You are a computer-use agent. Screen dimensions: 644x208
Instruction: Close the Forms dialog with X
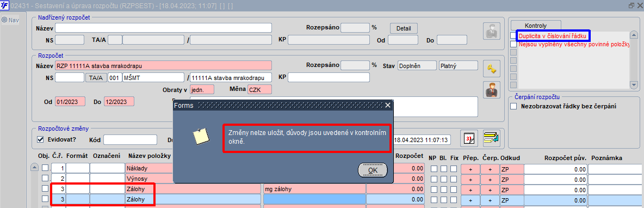(x=387, y=106)
